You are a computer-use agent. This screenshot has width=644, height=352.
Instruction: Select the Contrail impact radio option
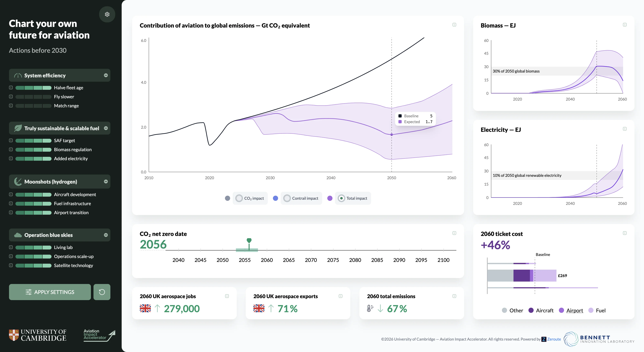pyautogui.click(x=287, y=198)
